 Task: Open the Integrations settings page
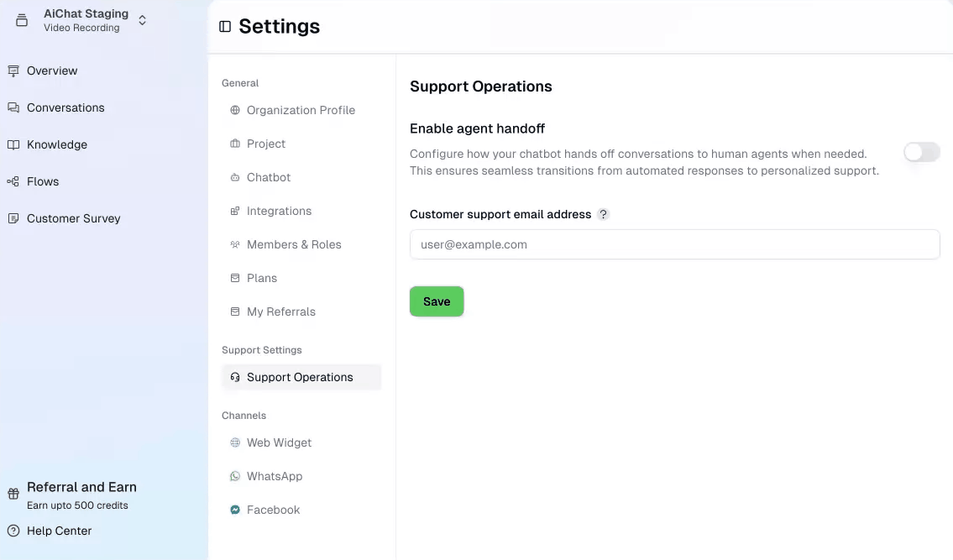pos(279,212)
